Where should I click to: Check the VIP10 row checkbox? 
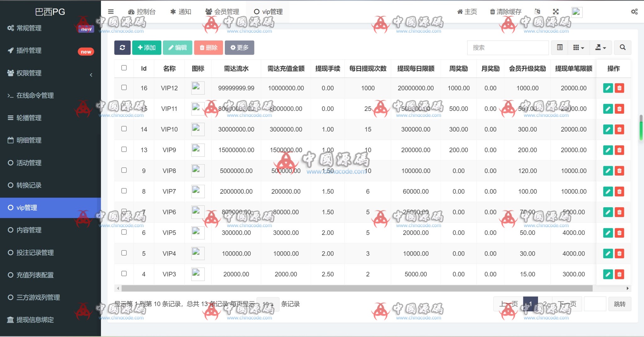pyautogui.click(x=124, y=129)
